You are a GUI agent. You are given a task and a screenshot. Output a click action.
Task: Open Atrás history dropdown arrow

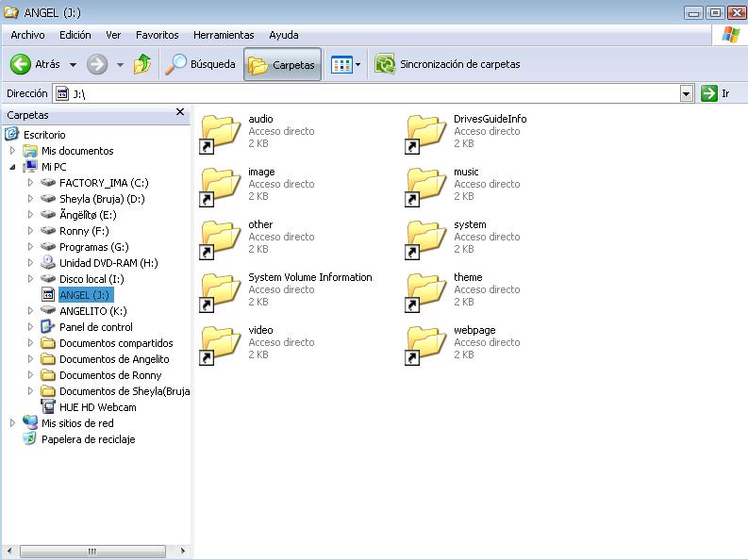(x=73, y=65)
